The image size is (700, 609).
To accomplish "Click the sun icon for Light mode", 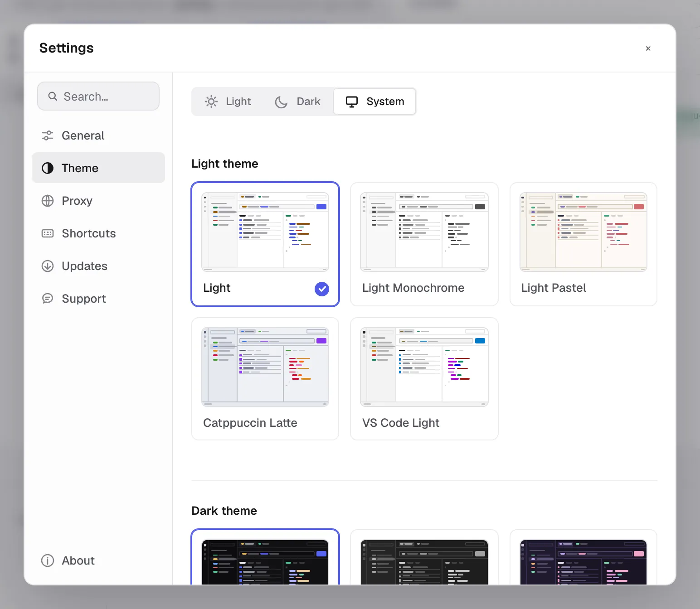I will (211, 101).
